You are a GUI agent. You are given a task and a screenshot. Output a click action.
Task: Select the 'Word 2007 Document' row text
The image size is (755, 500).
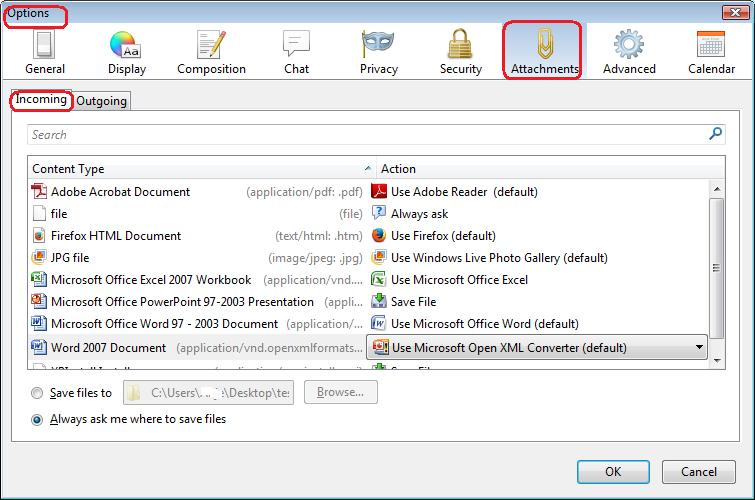pos(108,348)
